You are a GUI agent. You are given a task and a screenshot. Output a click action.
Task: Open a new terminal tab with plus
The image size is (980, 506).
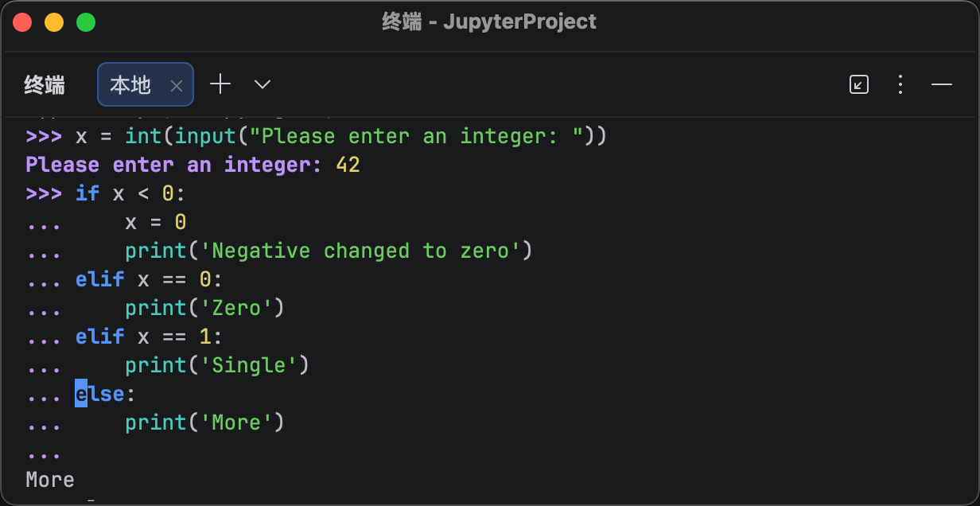tap(220, 84)
